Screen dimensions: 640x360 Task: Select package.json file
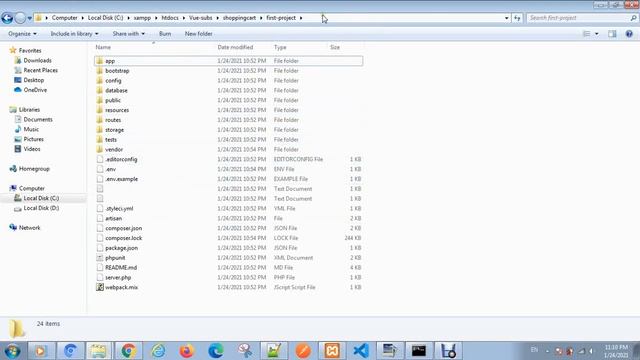click(x=229, y=248)
